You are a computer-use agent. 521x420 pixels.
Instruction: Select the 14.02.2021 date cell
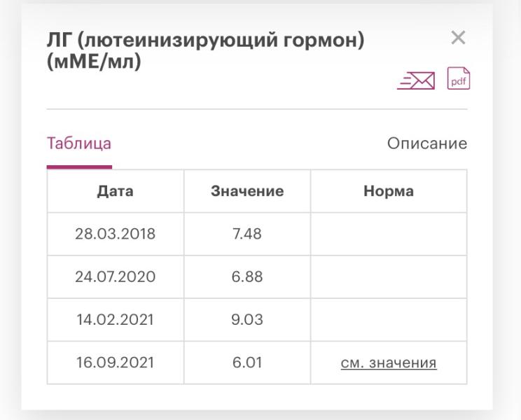[116, 320]
